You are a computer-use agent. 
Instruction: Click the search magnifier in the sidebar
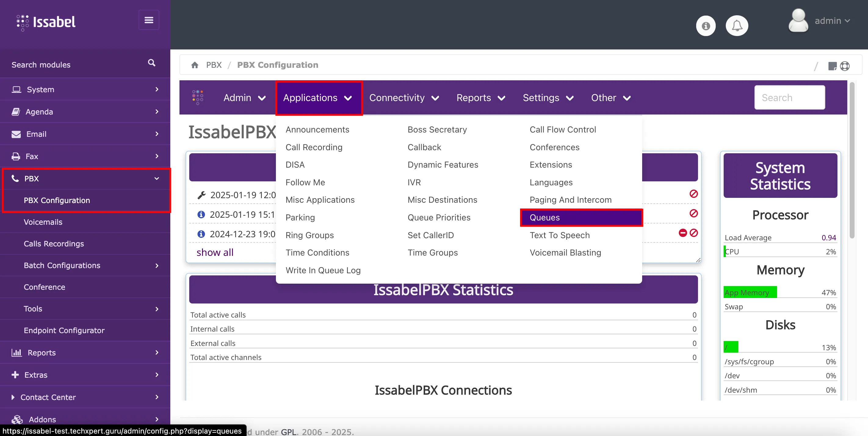click(x=151, y=63)
